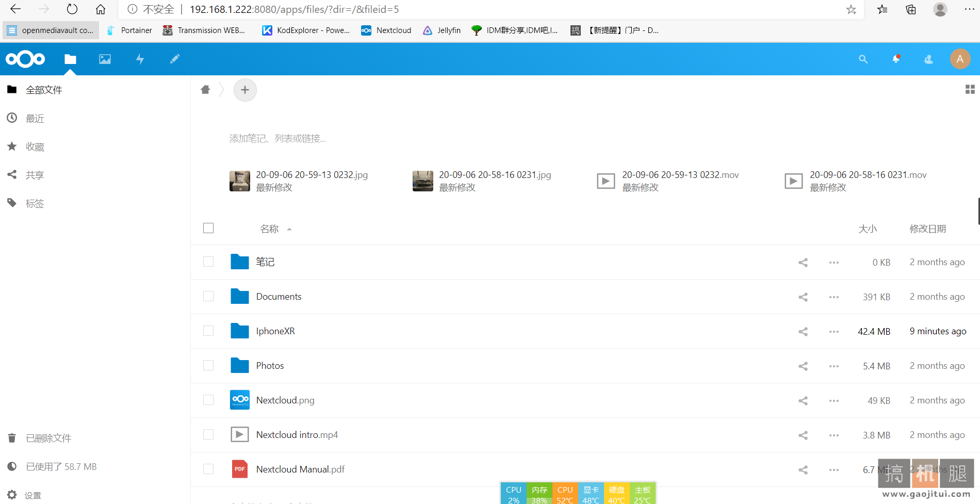Click the browser back arrow
Screen dimensions: 980x504
point(15,9)
